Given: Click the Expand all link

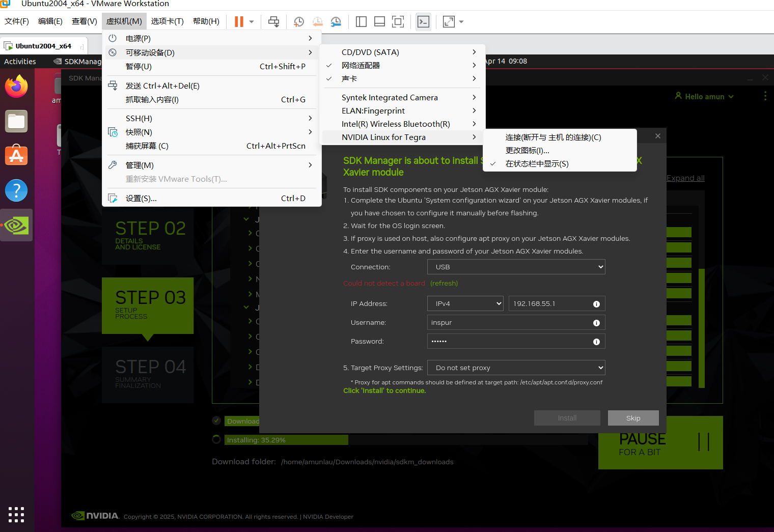Looking at the screenshot, I should (x=685, y=178).
